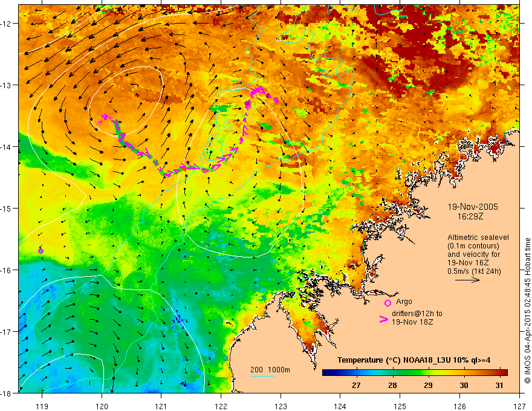
Task: Click the '0.5m/s (1kt 24h)' text
Action: (x=474, y=271)
